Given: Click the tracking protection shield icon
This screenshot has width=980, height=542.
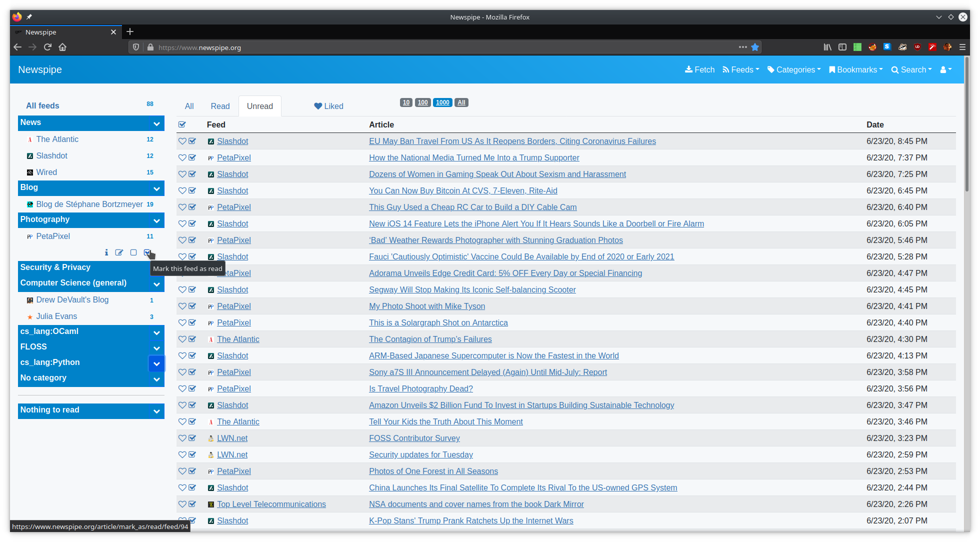Looking at the screenshot, I should coord(136,47).
